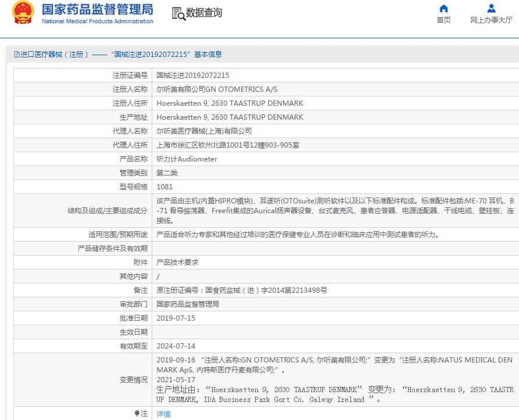519x420 pixels.
Task: Open the 详情 link
Action: coord(163,414)
